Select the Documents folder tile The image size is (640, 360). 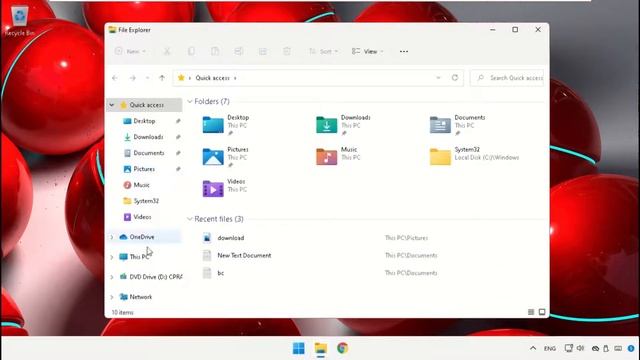point(457,125)
